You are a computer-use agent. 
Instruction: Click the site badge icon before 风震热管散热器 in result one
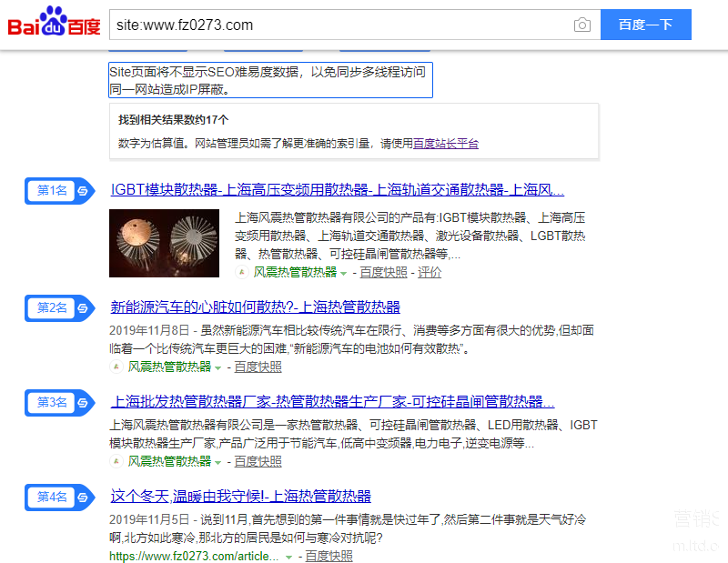click(x=243, y=272)
